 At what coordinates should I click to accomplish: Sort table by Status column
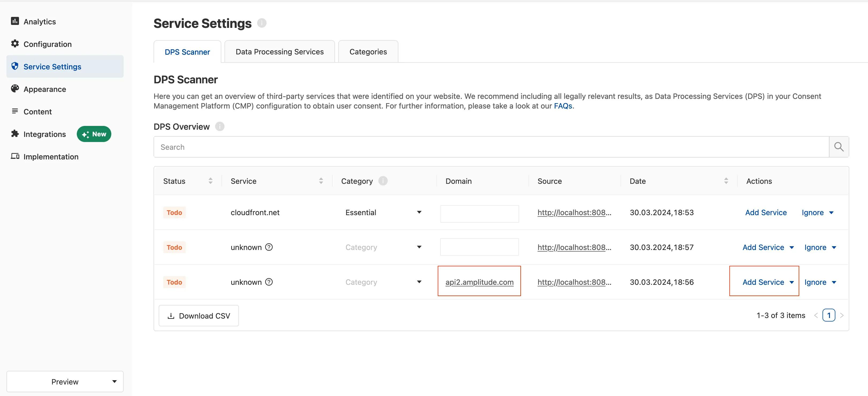(210, 181)
